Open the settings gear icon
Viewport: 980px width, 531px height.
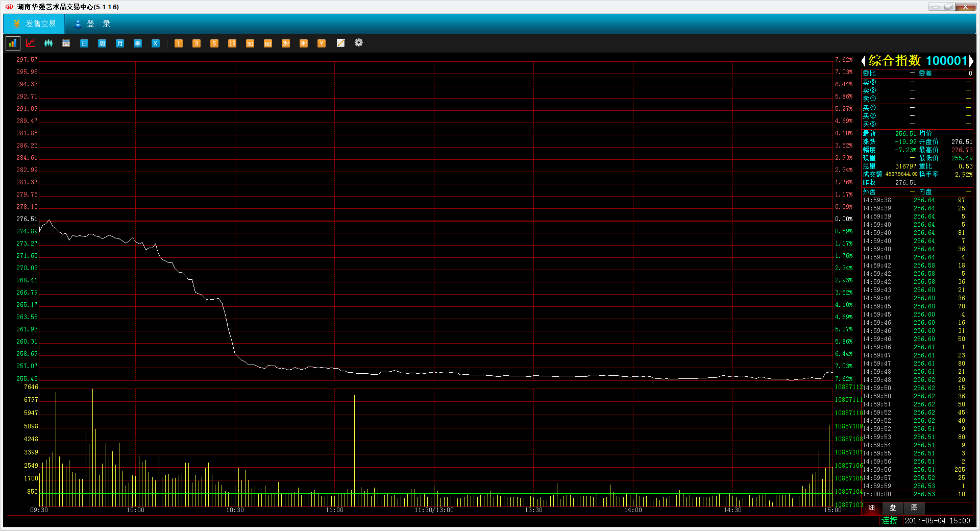coord(359,43)
